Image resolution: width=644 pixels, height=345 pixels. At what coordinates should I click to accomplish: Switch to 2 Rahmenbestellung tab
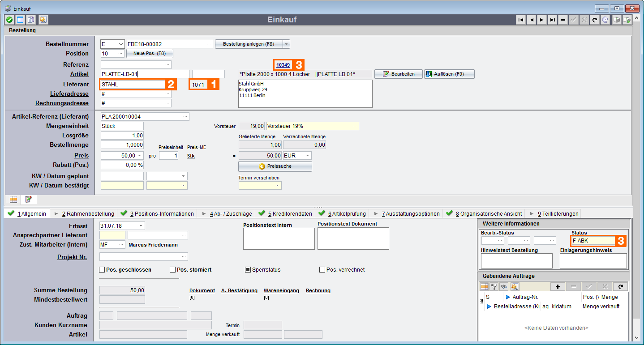click(x=85, y=214)
